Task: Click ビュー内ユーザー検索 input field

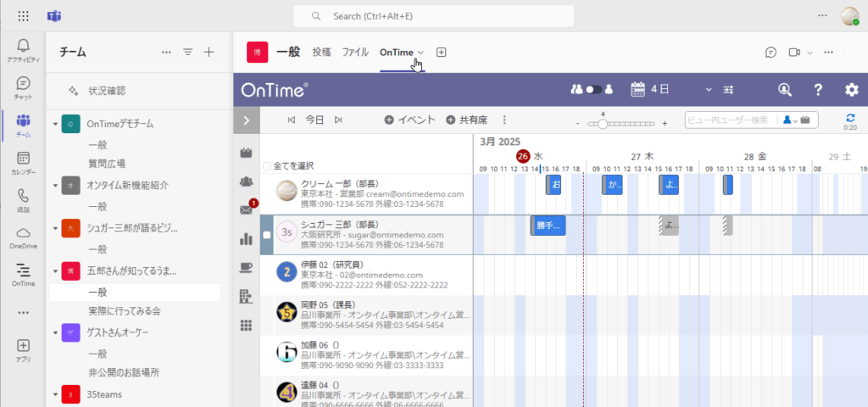Action: click(730, 120)
